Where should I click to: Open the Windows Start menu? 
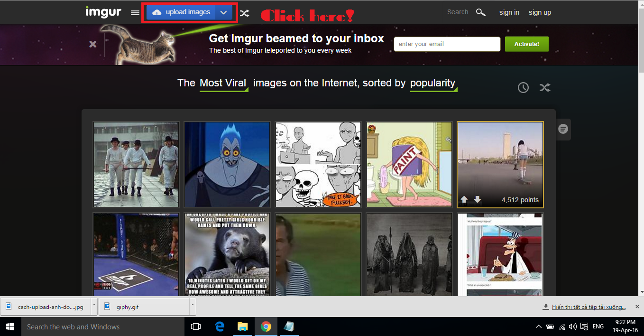10,327
